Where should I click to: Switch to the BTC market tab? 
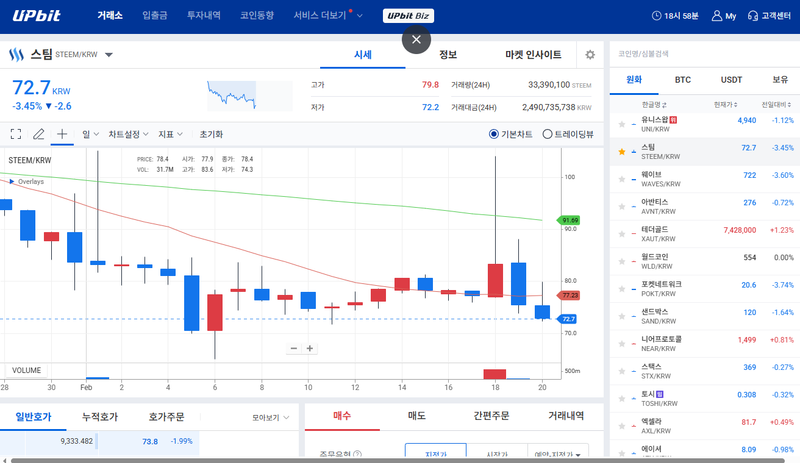(683, 79)
